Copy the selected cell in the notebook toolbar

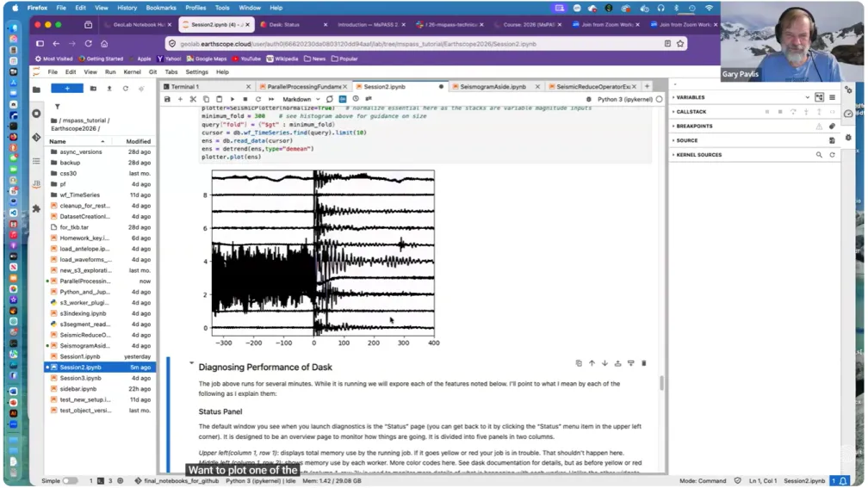206,99
